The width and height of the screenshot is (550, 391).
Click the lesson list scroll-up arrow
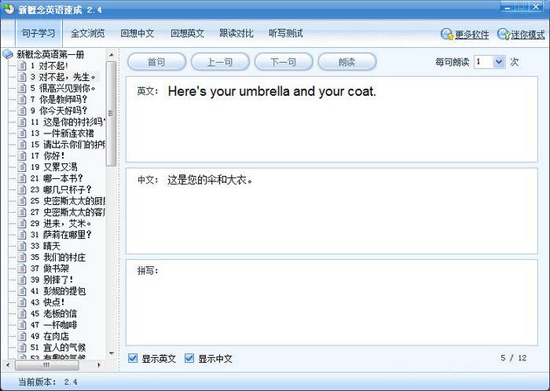coord(111,55)
